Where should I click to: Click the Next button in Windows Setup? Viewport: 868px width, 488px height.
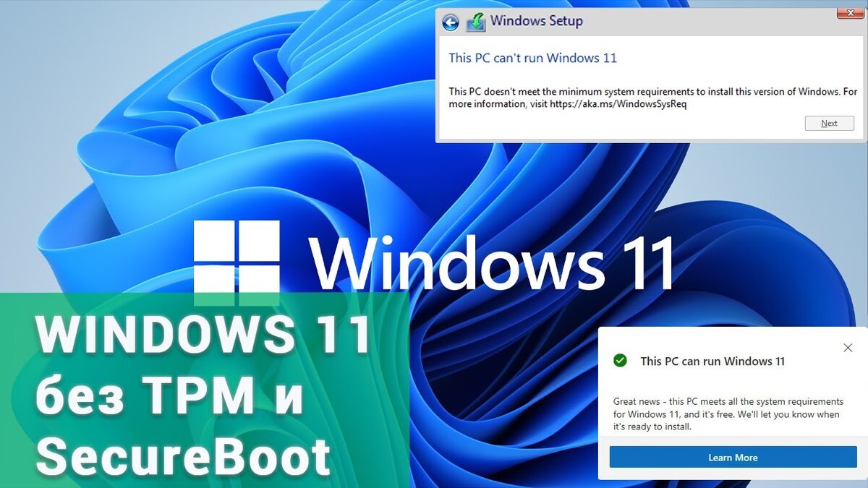(829, 123)
